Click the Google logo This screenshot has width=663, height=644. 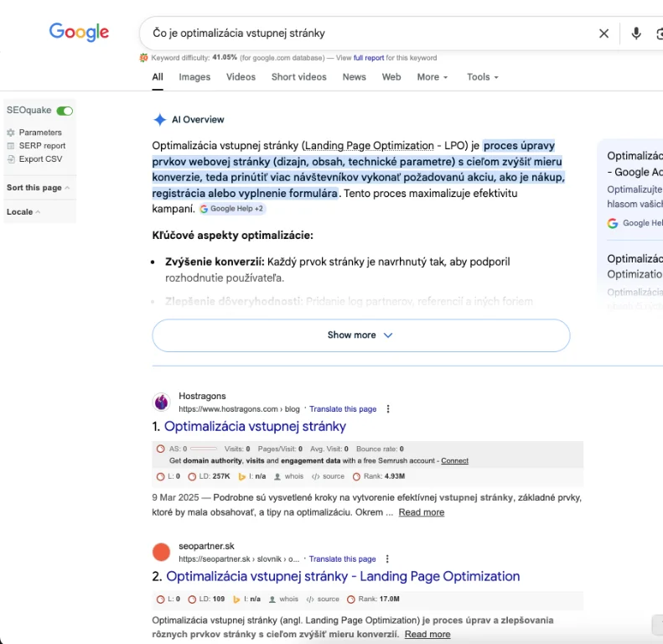[x=79, y=33]
